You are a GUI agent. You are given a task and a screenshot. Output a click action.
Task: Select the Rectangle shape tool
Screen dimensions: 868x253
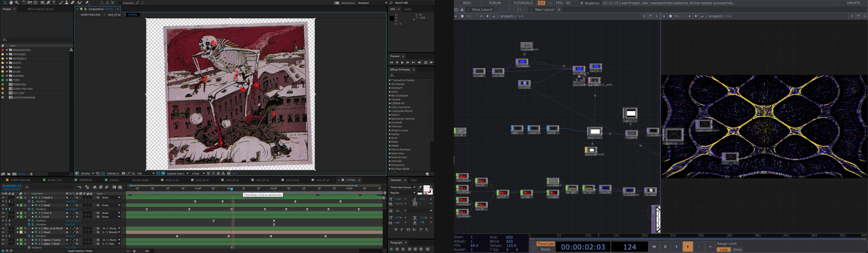43,2
